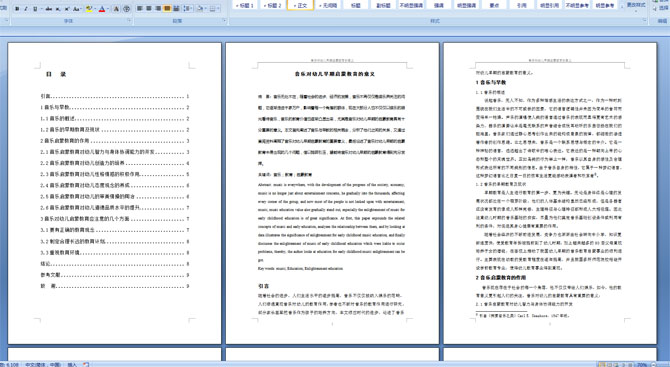This screenshot has width=670, height=367.
Task: Click the character shading A icon
Action: coord(116,9)
